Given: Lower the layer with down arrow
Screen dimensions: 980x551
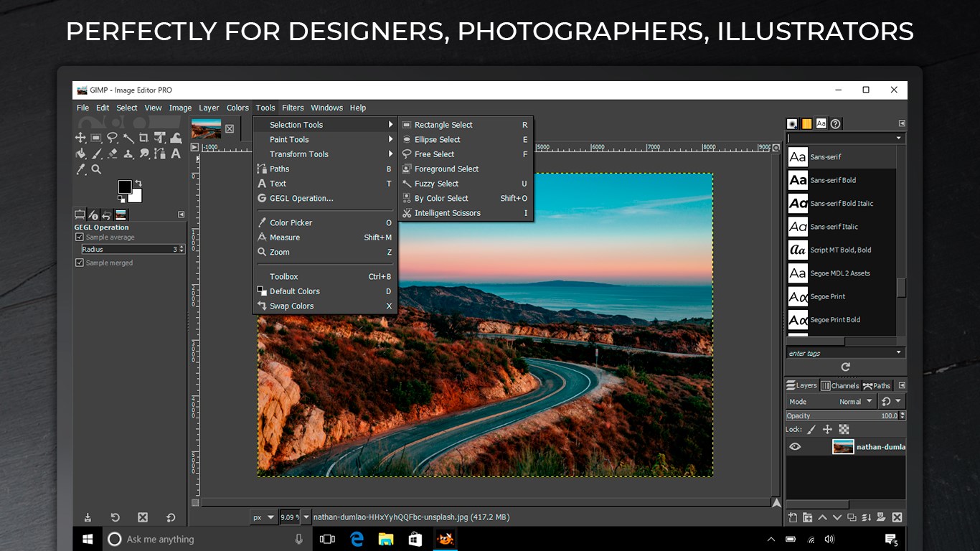Looking at the screenshot, I should click(837, 517).
